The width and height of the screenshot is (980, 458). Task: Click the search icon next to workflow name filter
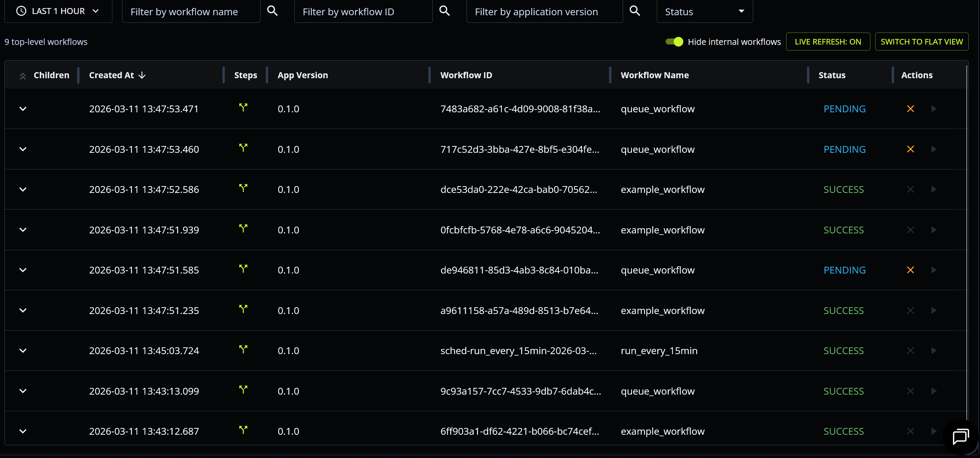(273, 11)
